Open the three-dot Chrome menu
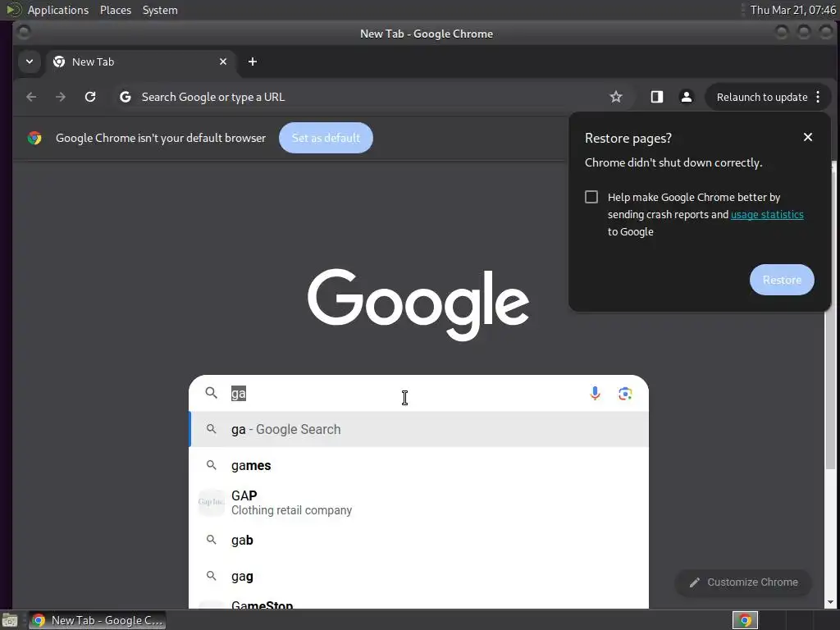 [818, 97]
